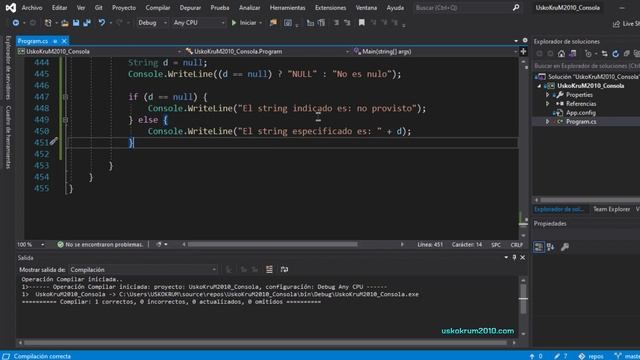Expand the Referencias tree node

click(x=548, y=104)
